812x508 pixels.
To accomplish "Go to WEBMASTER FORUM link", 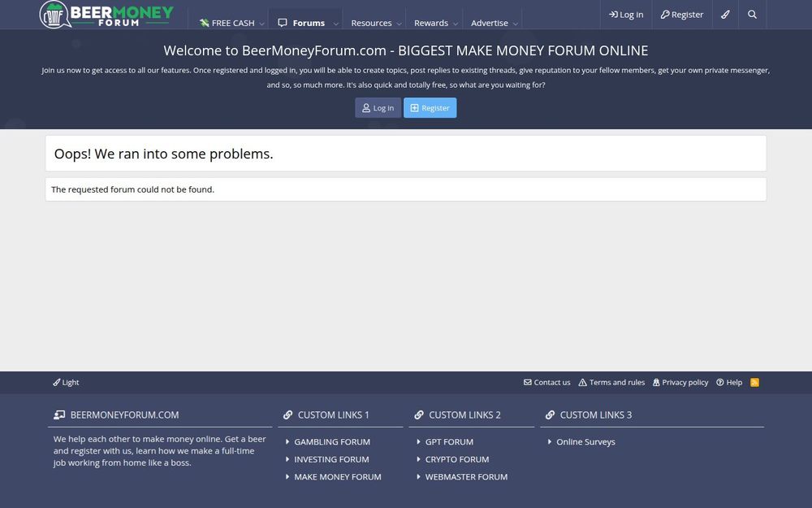I will tap(466, 477).
